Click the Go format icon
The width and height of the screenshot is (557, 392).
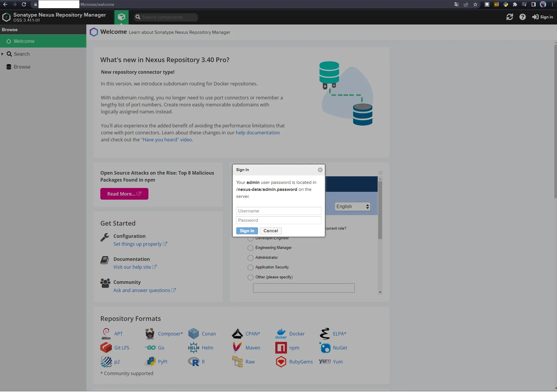tap(150, 348)
